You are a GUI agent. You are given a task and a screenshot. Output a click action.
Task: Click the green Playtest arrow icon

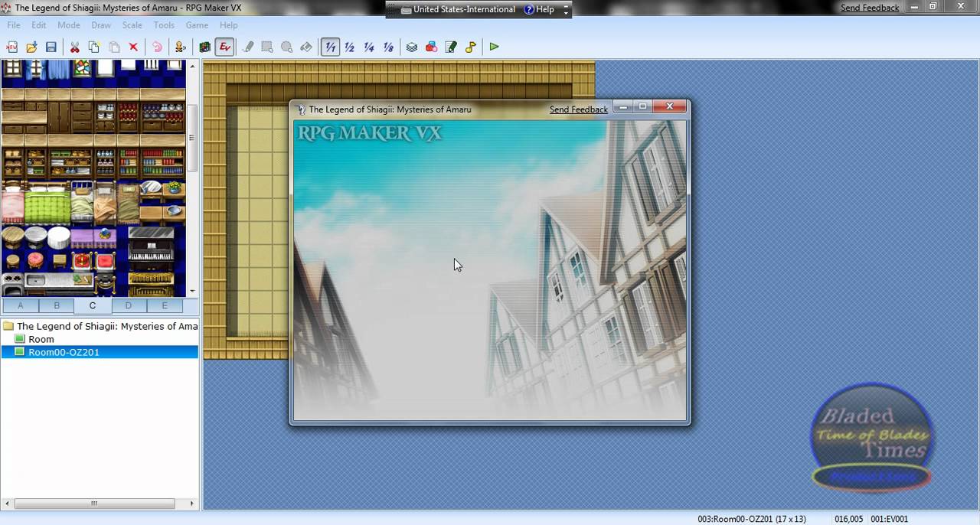494,47
